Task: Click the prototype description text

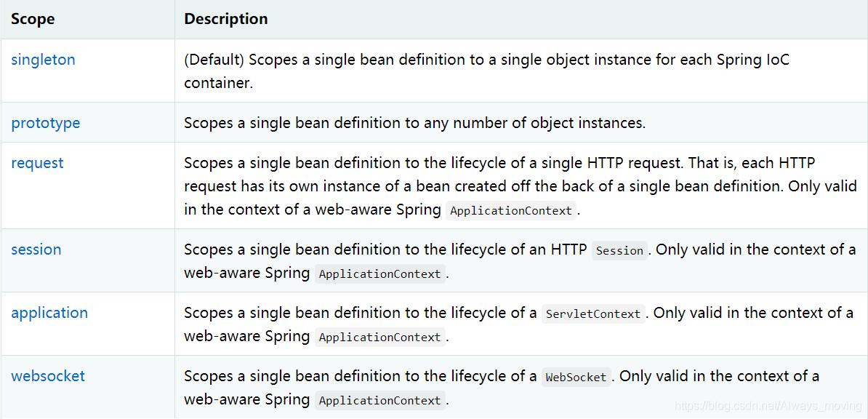Action: (415, 122)
